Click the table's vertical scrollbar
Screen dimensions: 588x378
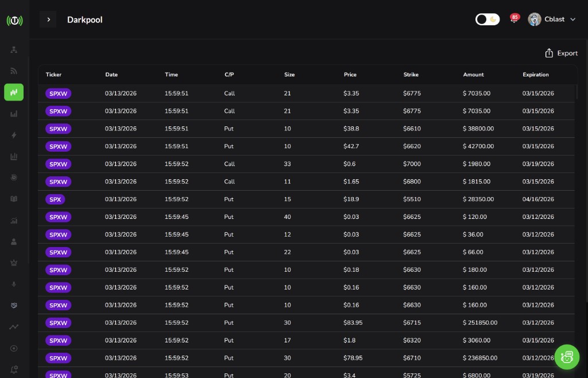577,92
